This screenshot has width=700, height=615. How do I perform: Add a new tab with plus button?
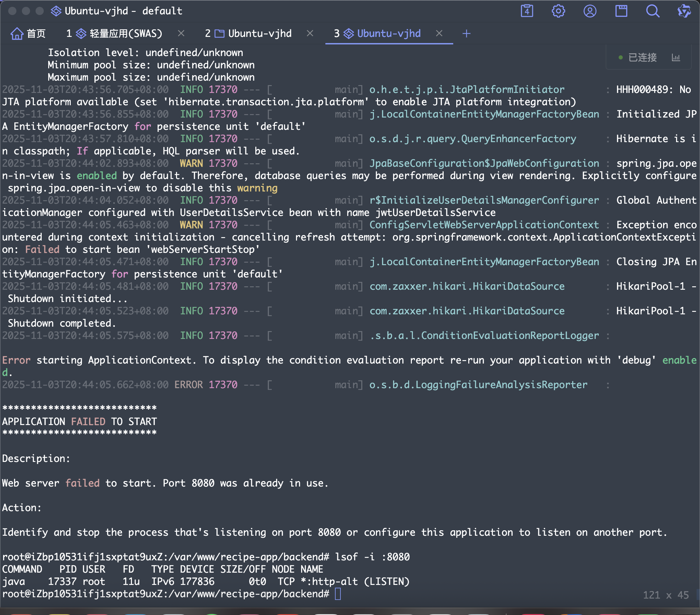point(466,33)
